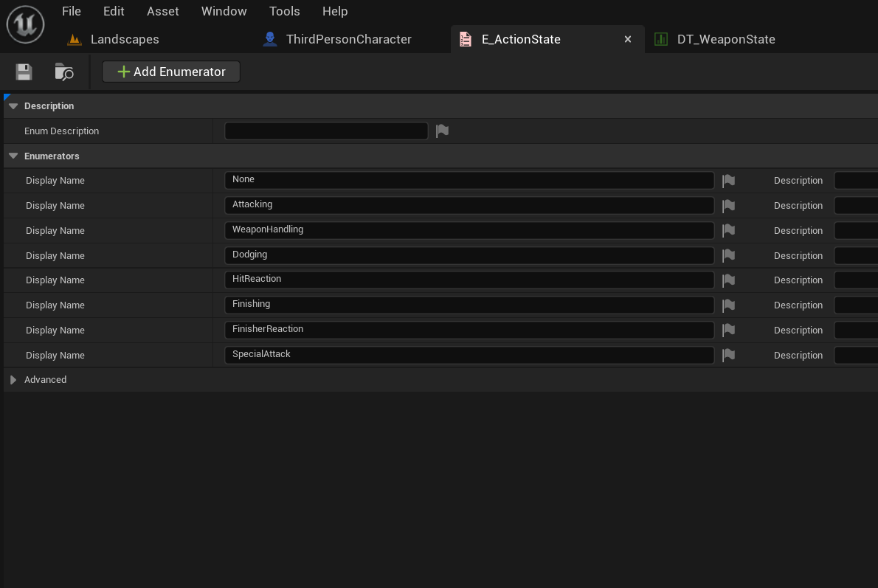The height and width of the screenshot is (588, 878).
Task: Click inside the Enum Description field
Action: pyautogui.click(x=326, y=130)
